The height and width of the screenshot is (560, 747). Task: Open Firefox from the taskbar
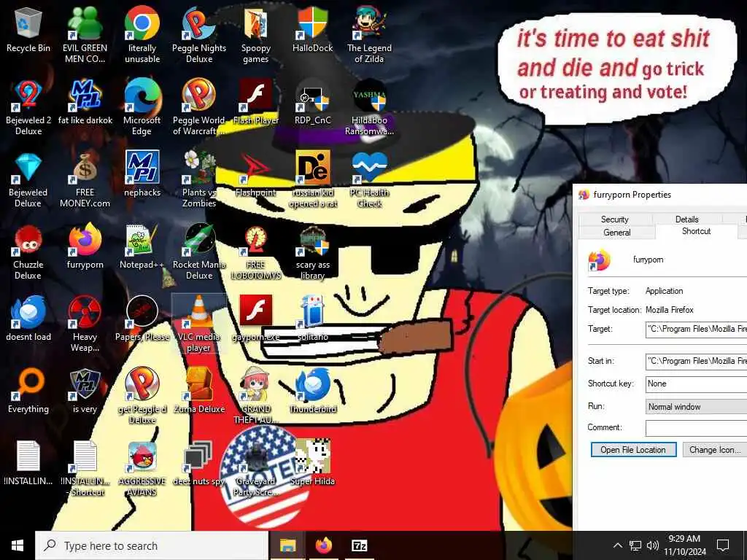tap(324, 545)
